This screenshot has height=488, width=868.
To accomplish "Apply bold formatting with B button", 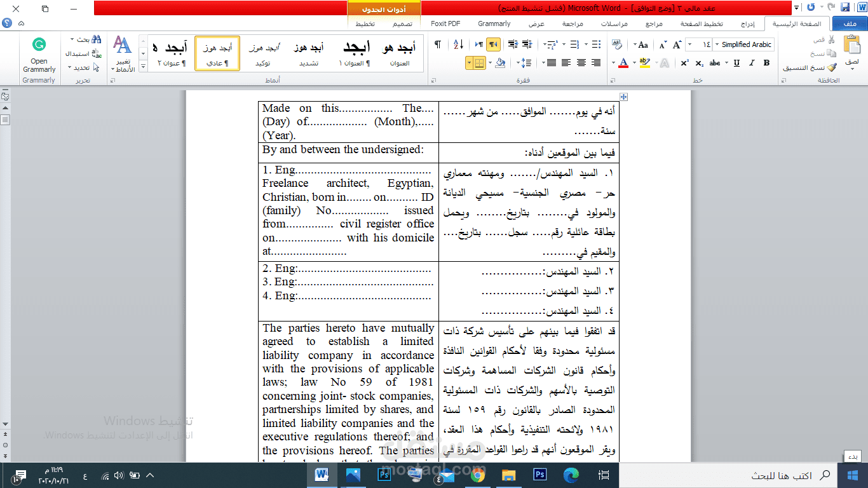I will (767, 63).
